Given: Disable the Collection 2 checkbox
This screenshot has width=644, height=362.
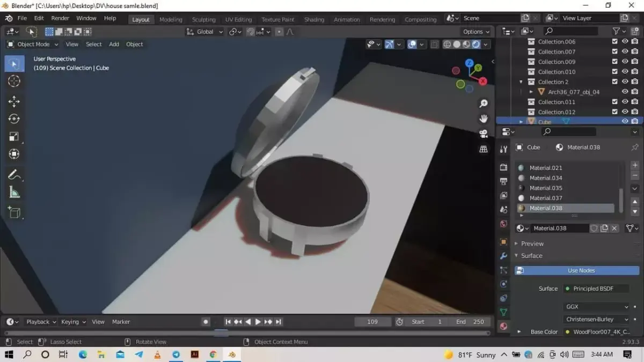Looking at the screenshot, I should 614,82.
